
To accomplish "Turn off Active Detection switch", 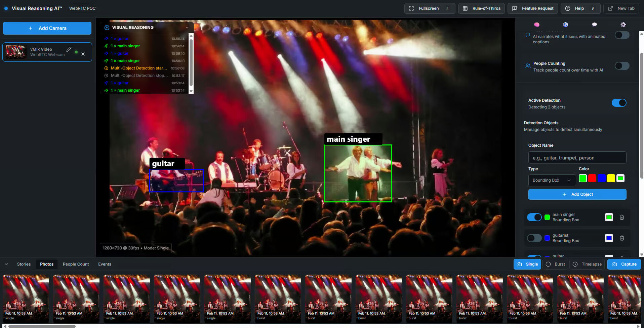I will tap(619, 103).
